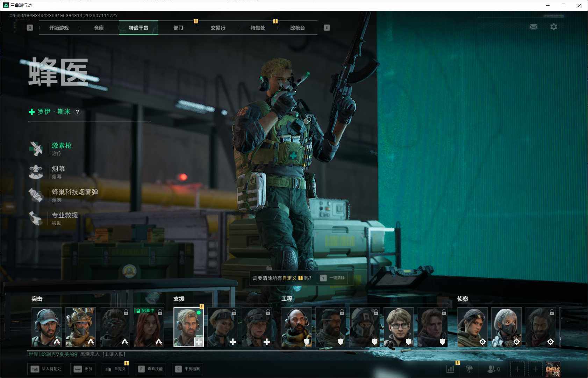Click the question mark next to 罗伊·斯米
This screenshot has width=588, height=378.
pos(77,112)
